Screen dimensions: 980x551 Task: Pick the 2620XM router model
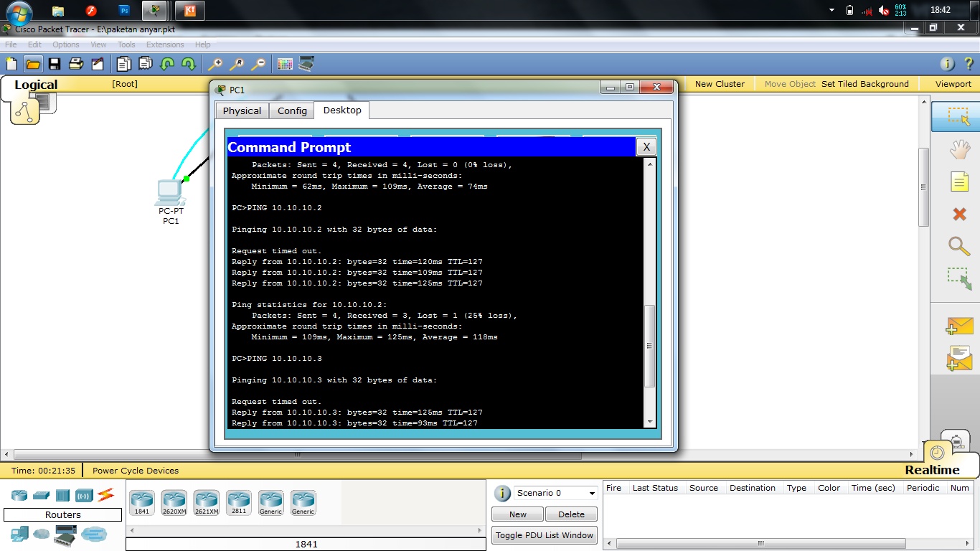(174, 503)
